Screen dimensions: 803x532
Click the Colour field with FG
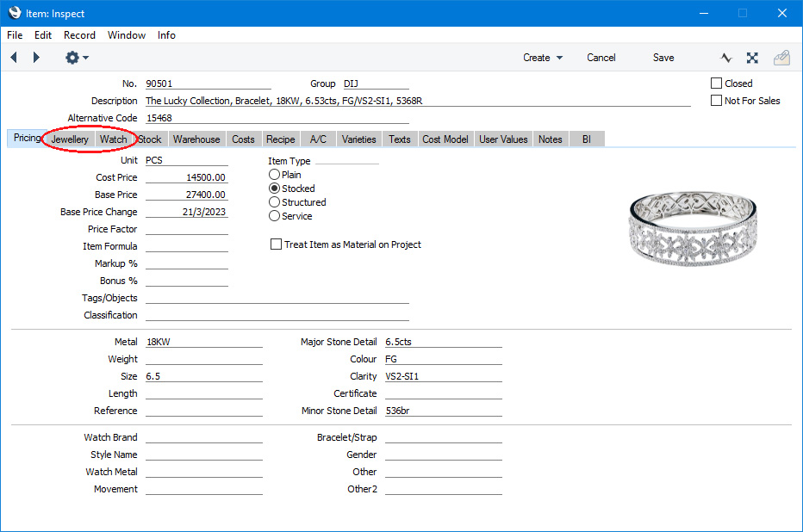pos(444,360)
